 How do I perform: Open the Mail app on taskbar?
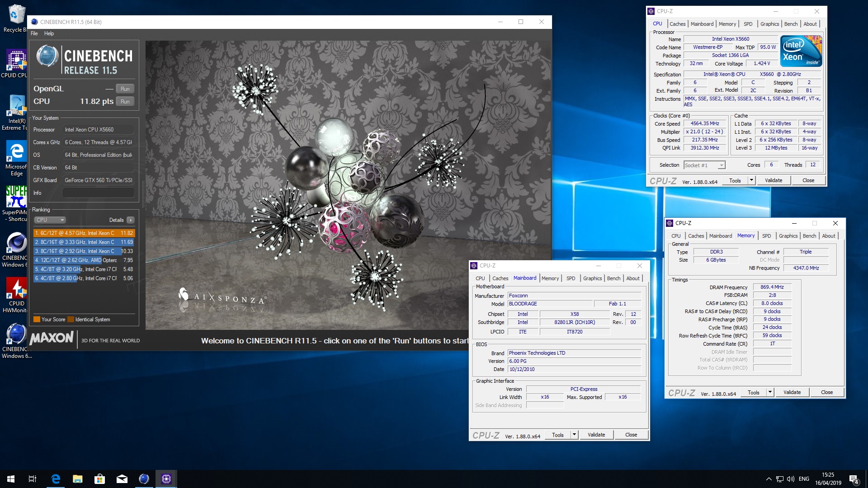pyautogui.click(x=122, y=479)
